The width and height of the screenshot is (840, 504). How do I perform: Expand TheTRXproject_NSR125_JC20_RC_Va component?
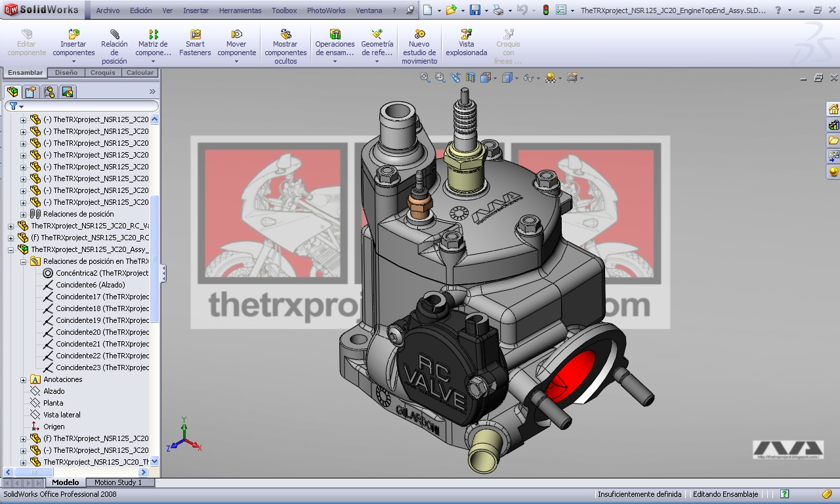10,226
